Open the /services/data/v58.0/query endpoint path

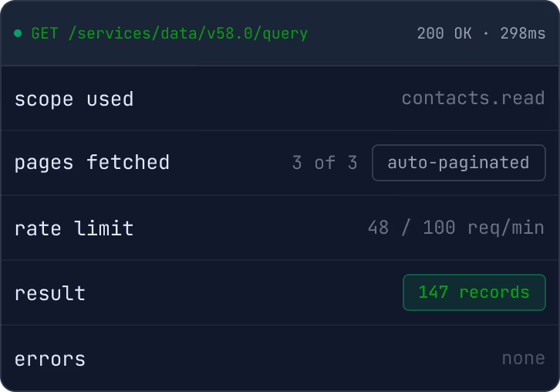click(188, 34)
